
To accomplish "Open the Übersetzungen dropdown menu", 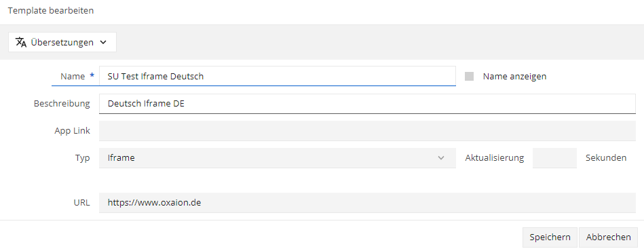I will (x=62, y=42).
